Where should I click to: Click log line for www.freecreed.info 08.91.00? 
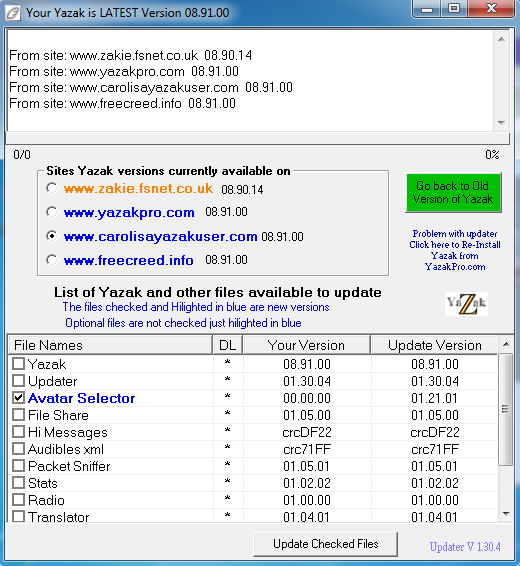click(122, 103)
